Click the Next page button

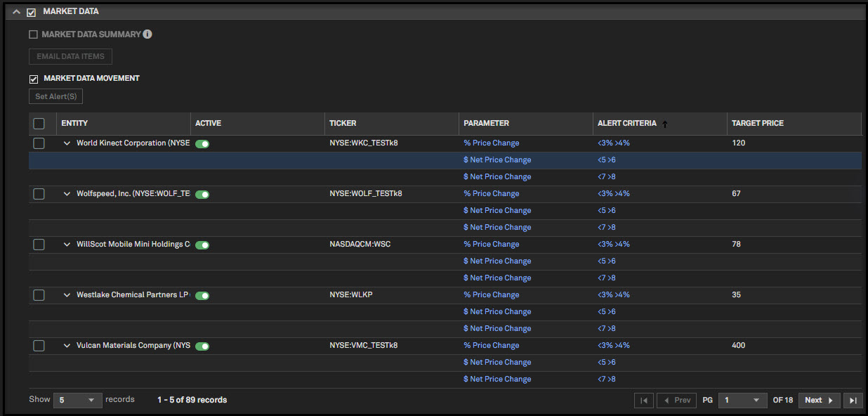click(x=819, y=400)
